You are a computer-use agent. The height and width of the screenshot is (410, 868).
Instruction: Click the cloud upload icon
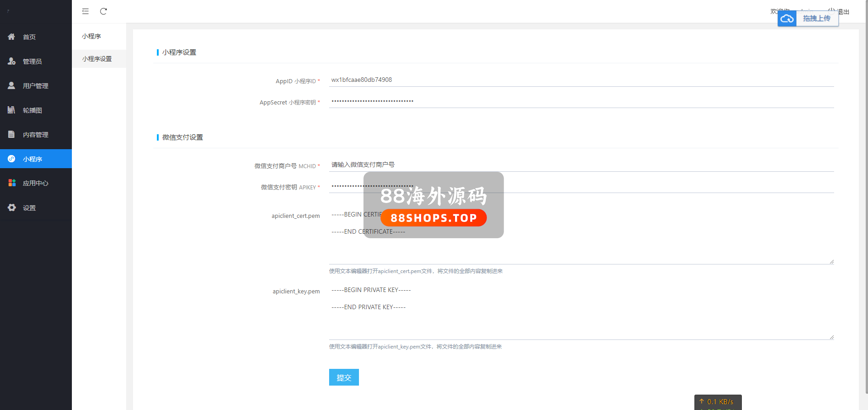pyautogui.click(x=787, y=19)
